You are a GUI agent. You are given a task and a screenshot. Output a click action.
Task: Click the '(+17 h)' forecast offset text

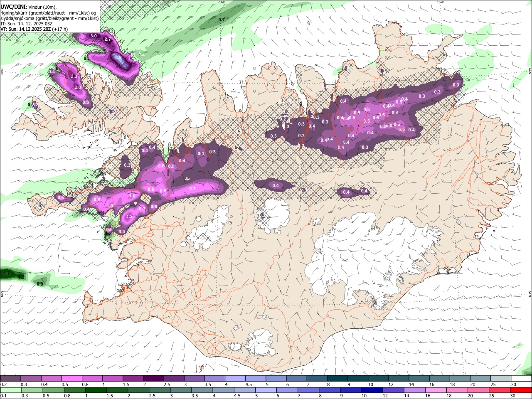click(x=61, y=29)
